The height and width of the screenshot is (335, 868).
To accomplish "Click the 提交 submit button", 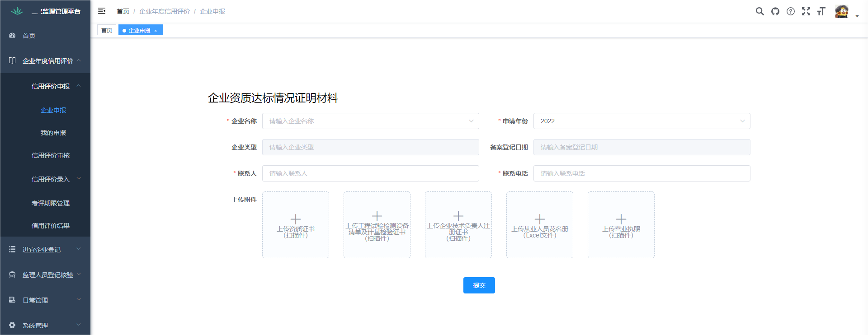I will pyautogui.click(x=479, y=285).
